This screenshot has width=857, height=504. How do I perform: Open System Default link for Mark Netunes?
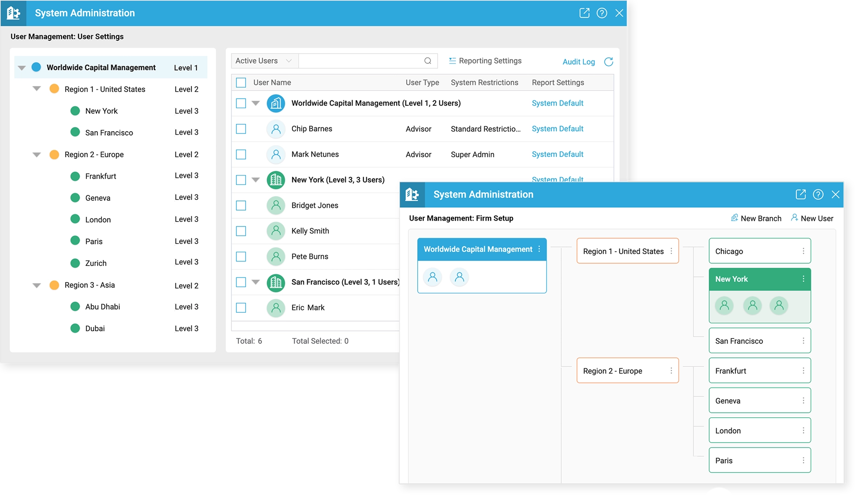pyautogui.click(x=557, y=155)
